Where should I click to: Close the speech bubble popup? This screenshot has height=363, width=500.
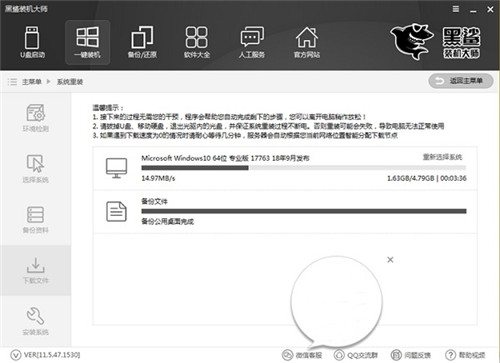pos(390,259)
